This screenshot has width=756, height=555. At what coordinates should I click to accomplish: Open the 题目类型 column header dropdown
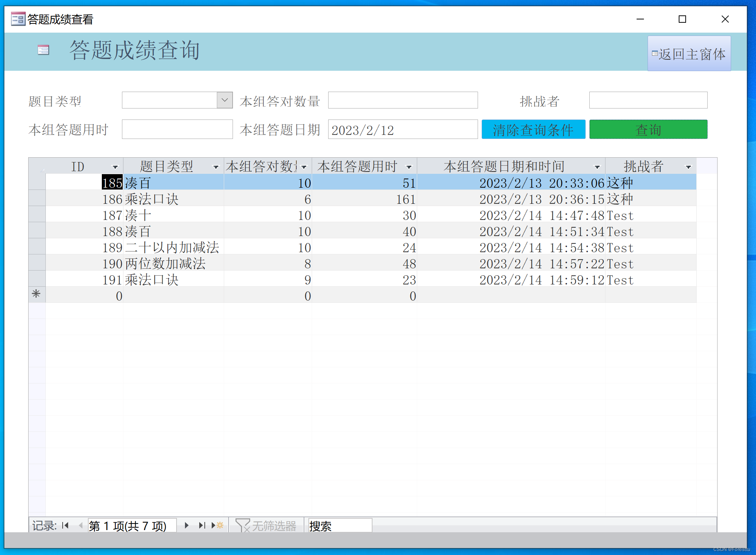[x=216, y=167]
